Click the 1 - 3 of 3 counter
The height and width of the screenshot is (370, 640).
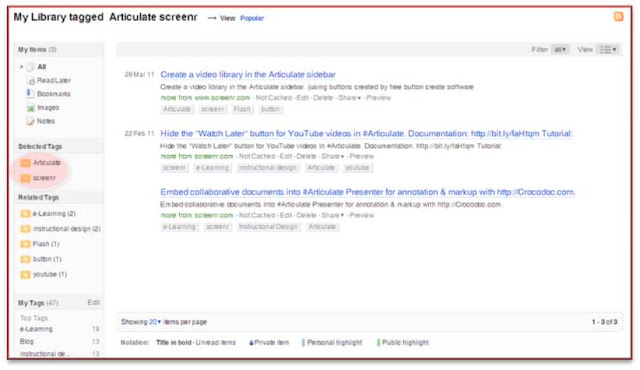(604, 322)
